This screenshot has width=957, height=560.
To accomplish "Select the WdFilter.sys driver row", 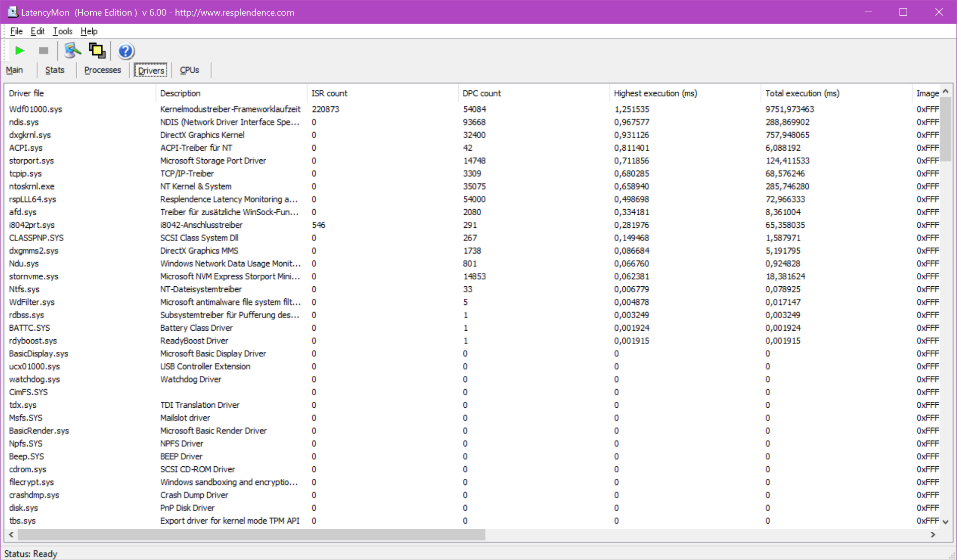I will point(473,302).
